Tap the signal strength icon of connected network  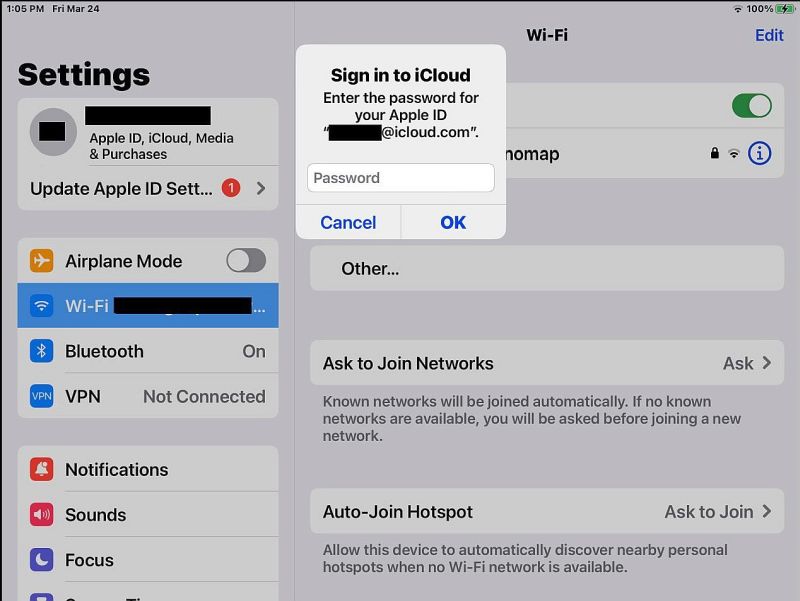(x=734, y=154)
